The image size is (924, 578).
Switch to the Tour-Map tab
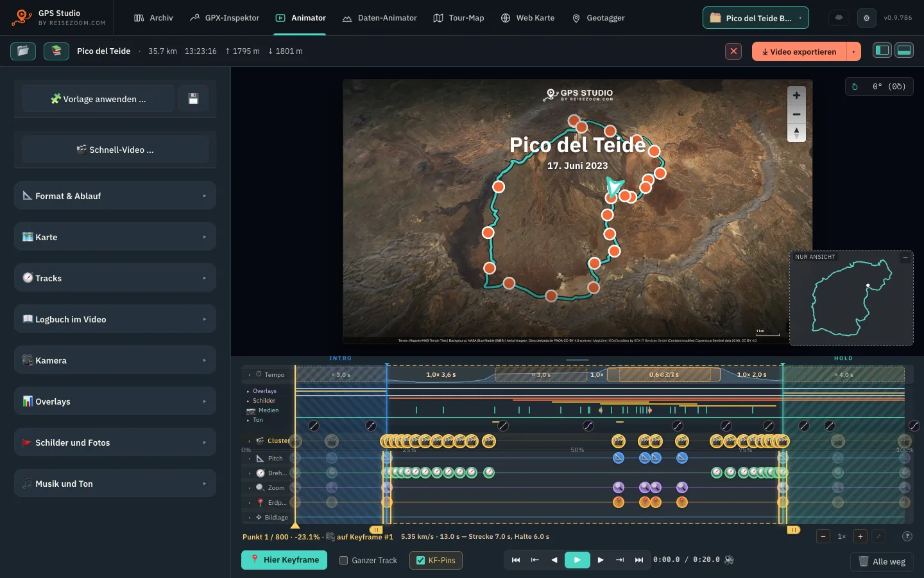pyautogui.click(x=459, y=18)
